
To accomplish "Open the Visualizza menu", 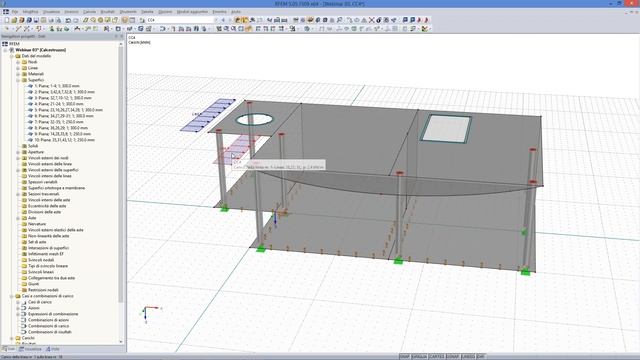I will click(x=51, y=12).
